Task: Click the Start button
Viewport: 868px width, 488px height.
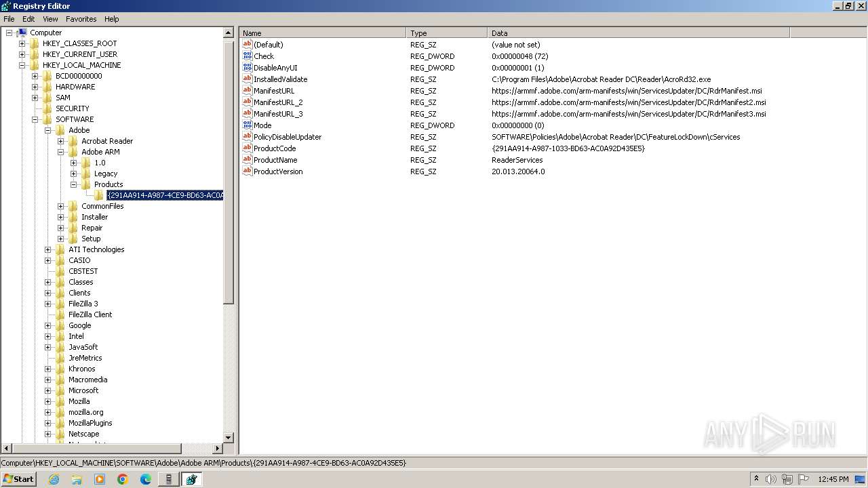Action: tap(19, 479)
